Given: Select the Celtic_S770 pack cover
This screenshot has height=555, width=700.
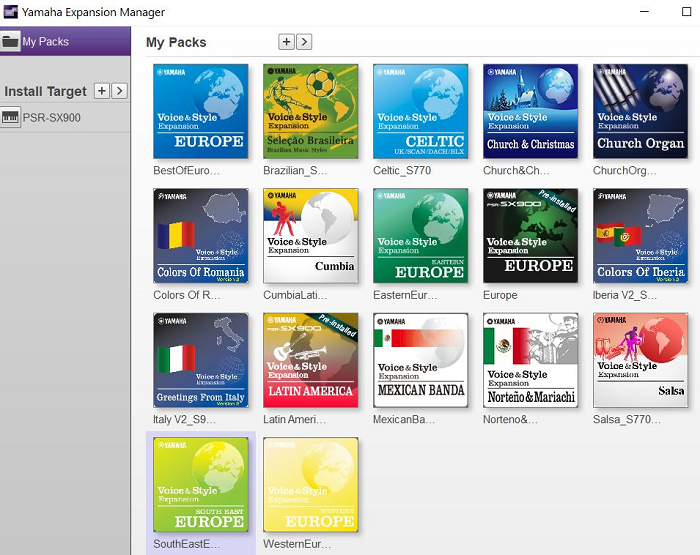Looking at the screenshot, I should point(421,111).
